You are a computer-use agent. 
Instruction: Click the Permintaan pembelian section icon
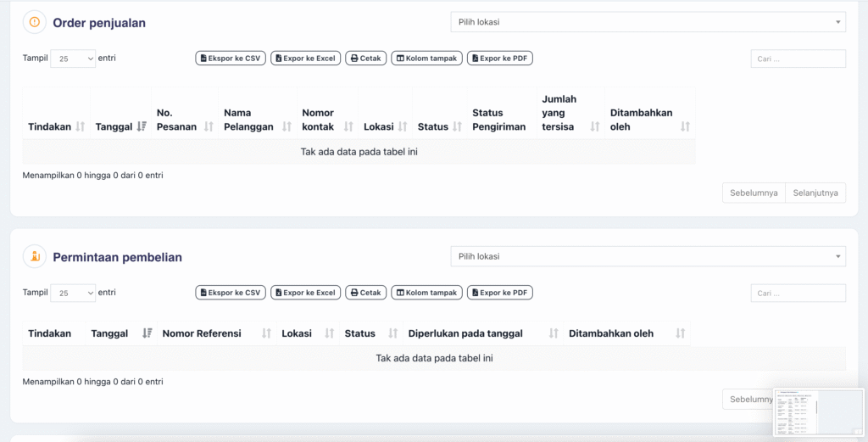tap(34, 256)
